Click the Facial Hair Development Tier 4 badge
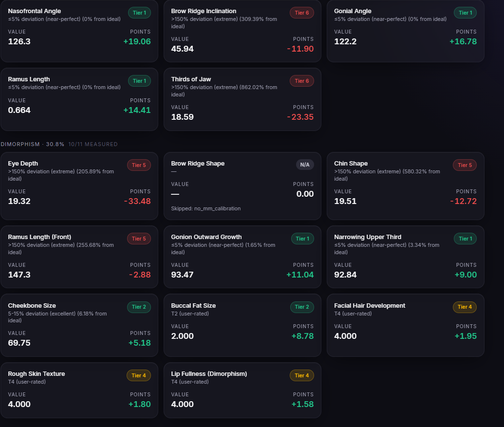This screenshot has height=427, width=504. [465, 307]
